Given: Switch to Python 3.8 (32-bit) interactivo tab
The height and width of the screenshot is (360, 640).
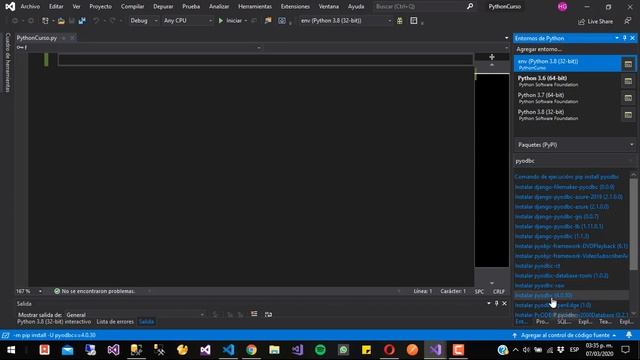Looking at the screenshot, I should 54,322.
